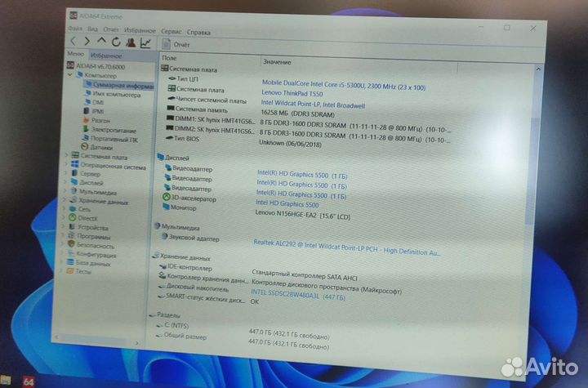This screenshot has height=388, width=588.
Task: Click the Forward navigation arrow
Action: 87,42
